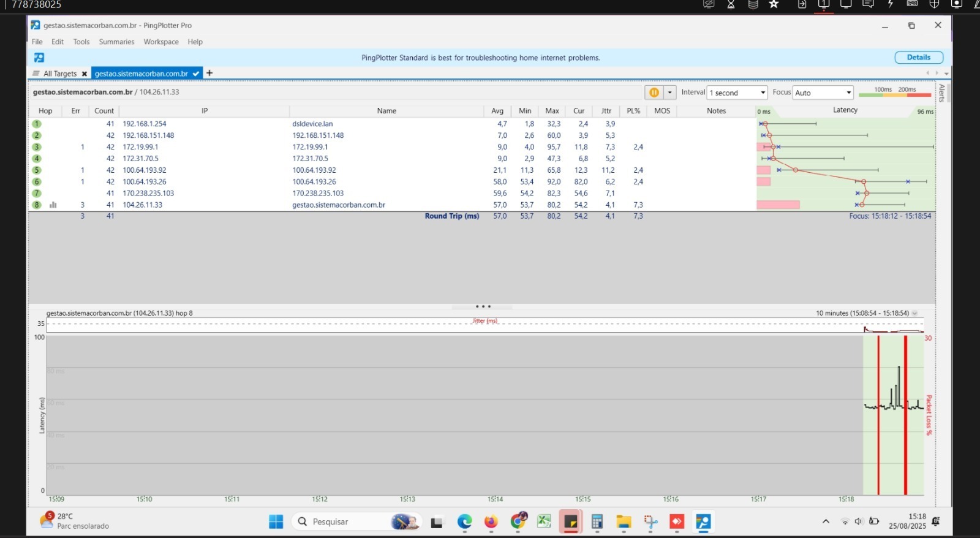Select hop 8 green circle

pos(37,205)
